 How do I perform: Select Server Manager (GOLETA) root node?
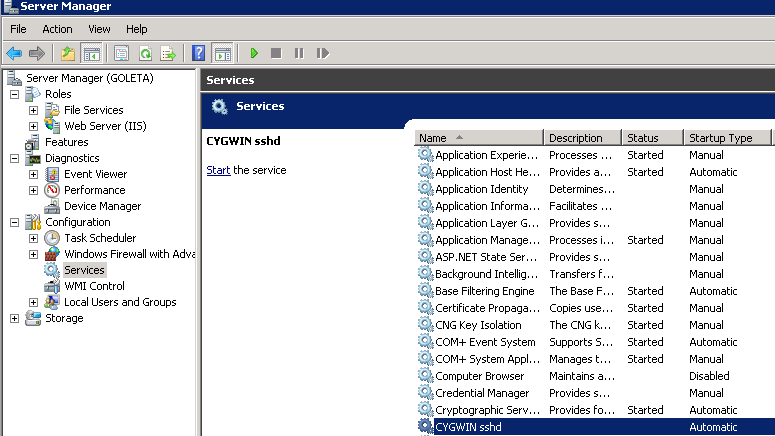(89, 78)
